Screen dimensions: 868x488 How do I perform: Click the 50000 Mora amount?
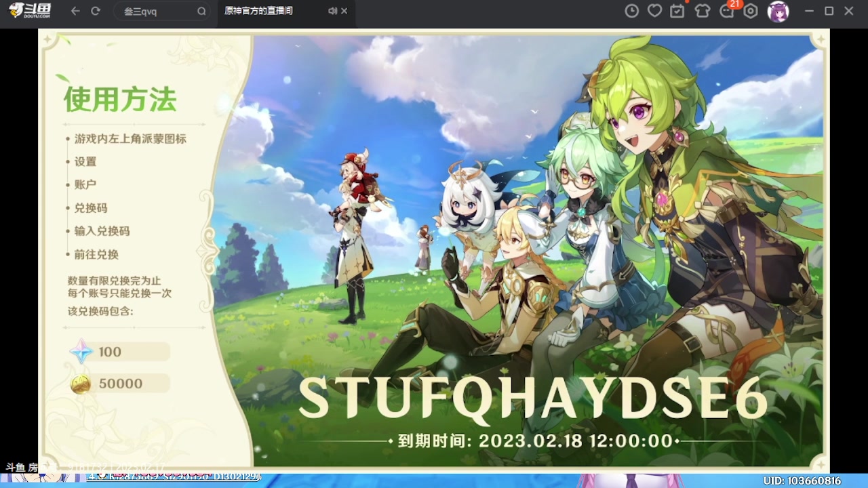tap(121, 384)
